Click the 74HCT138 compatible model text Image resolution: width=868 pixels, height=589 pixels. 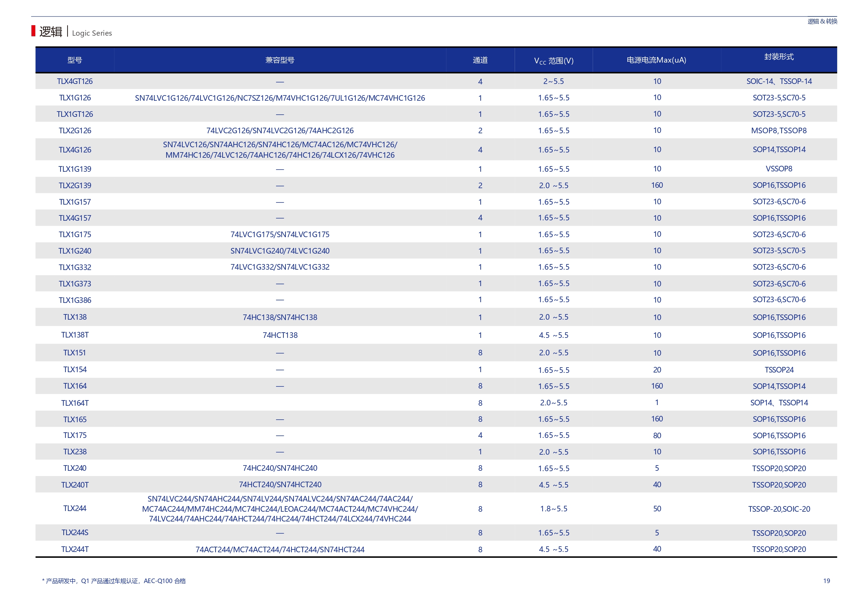tap(280, 335)
